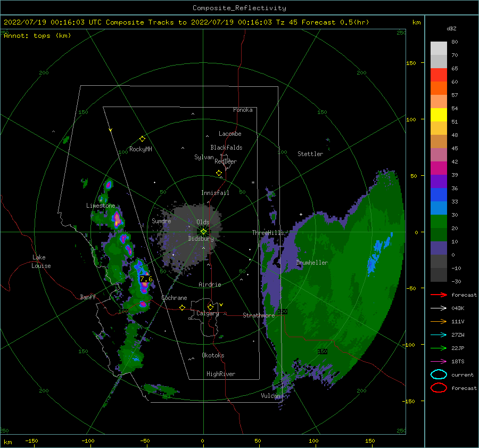
Task: Click the 'Composite_Reflectivity' title text
Action: click(x=240, y=8)
